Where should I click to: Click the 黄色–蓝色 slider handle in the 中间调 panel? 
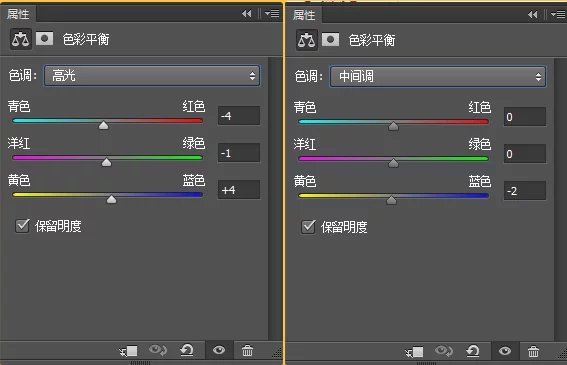pyautogui.click(x=391, y=200)
